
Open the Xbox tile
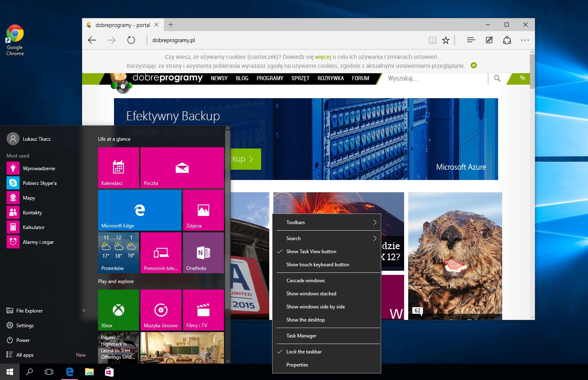[118, 310]
